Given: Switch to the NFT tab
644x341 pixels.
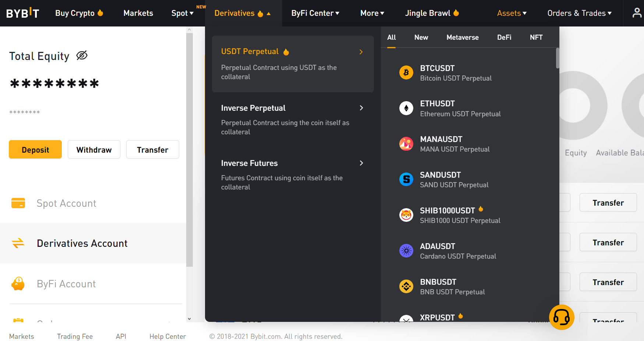Looking at the screenshot, I should point(536,38).
